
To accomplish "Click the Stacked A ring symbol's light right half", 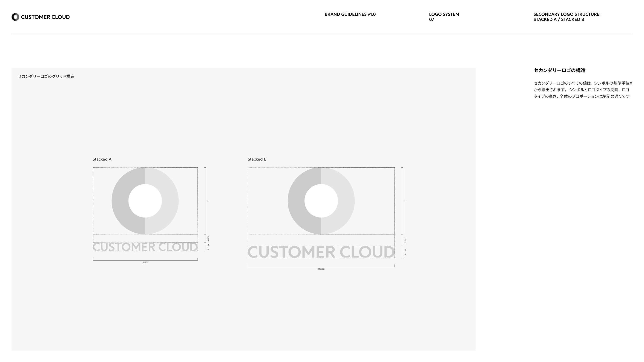I will tap(170, 201).
